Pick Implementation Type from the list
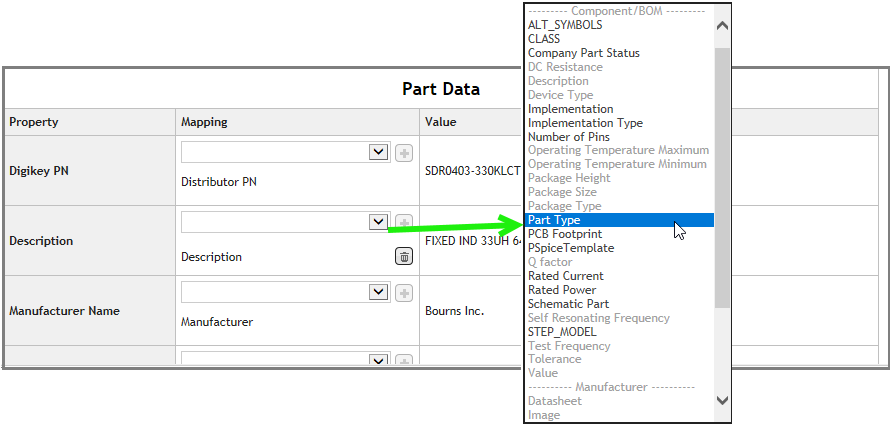890x427 pixels. (585, 123)
